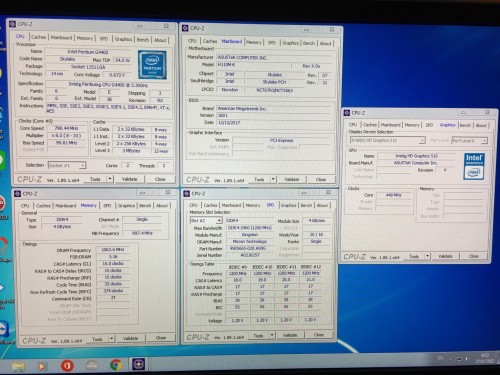
Task: Open Google Chrome from the taskbar
Action: (116, 365)
